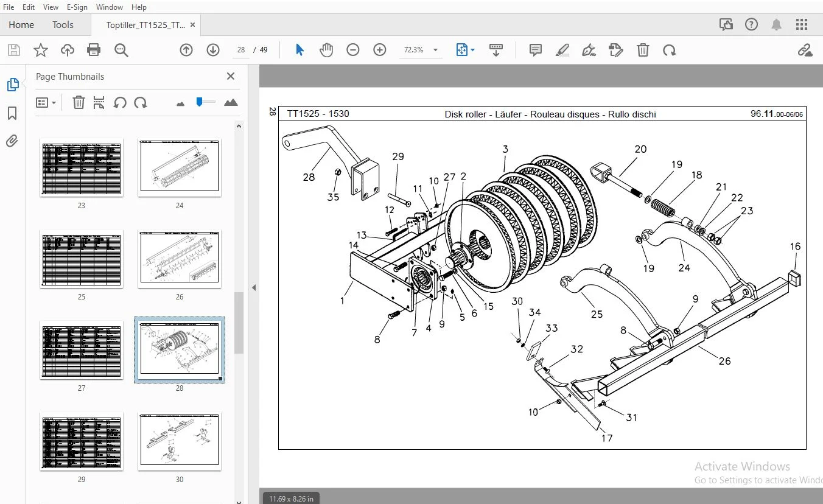Open the notifications bell
Screen dimensions: 823x504
[x=776, y=24]
